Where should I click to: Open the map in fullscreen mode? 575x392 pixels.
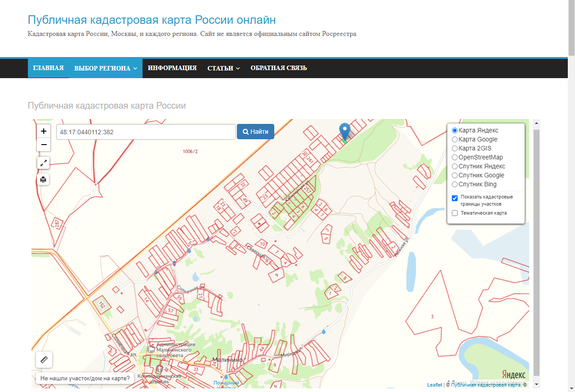coord(43,163)
